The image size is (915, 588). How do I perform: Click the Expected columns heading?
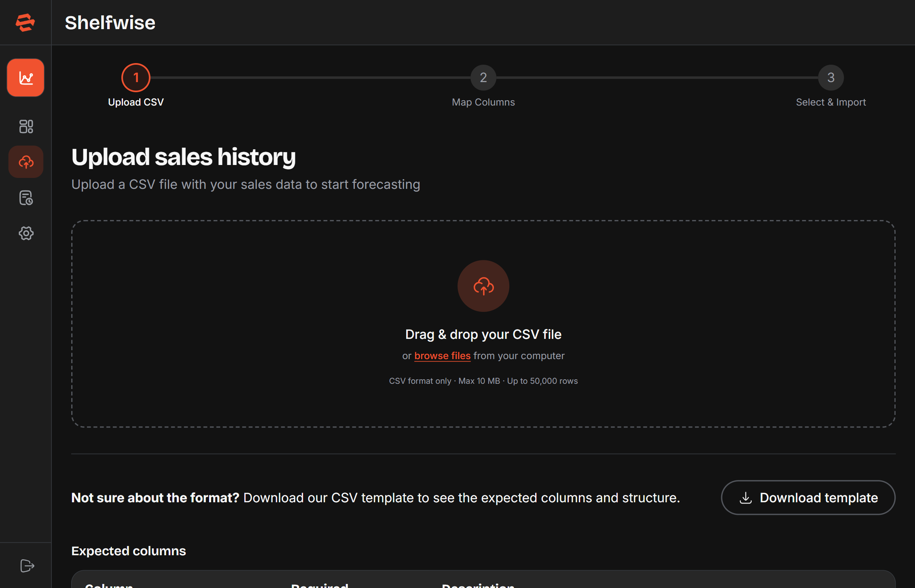click(129, 551)
